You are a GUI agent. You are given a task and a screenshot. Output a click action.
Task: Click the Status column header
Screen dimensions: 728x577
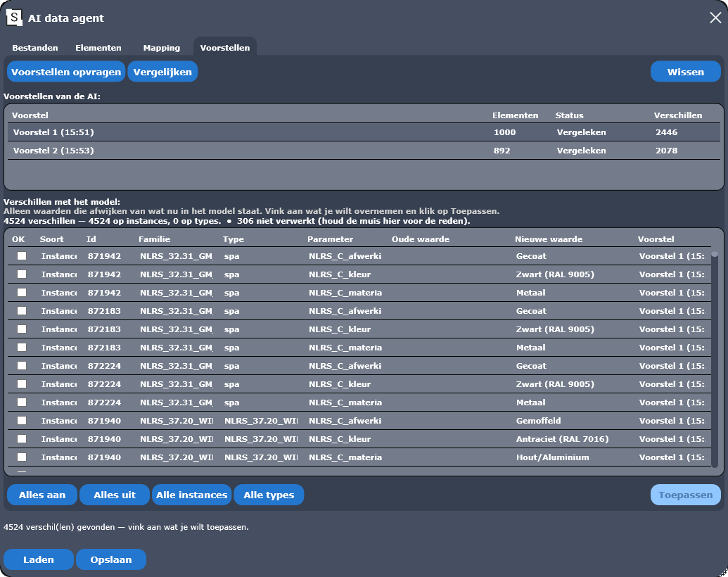[x=569, y=115]
